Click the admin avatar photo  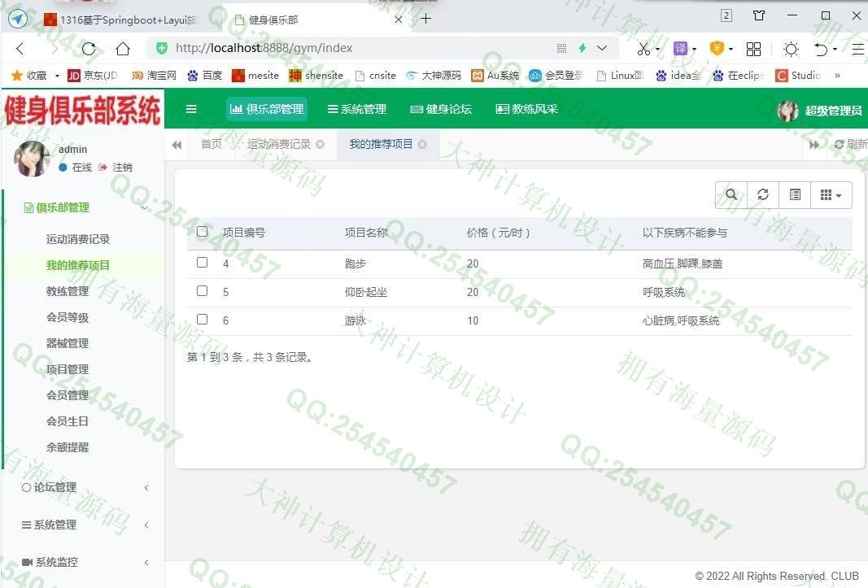point(32,159)
